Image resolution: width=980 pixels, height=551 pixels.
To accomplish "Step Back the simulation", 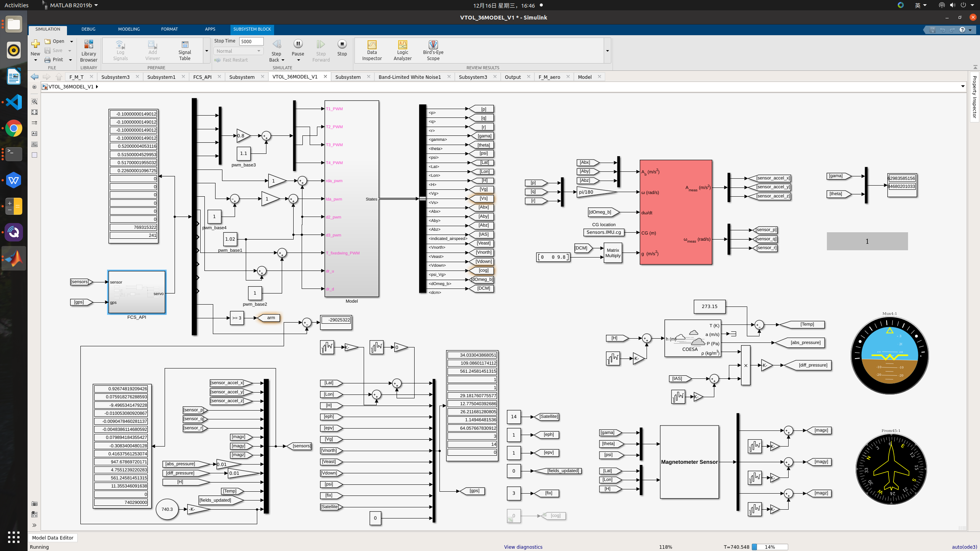I will click(276, 51).
